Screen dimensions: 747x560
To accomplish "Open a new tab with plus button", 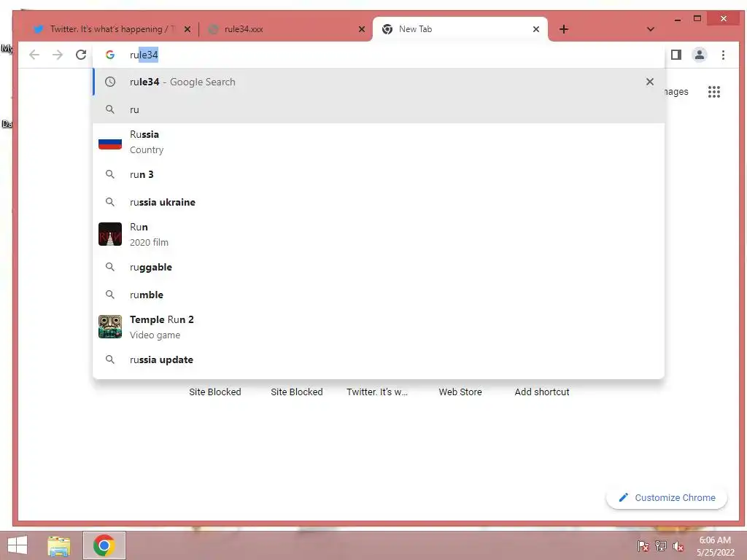I will point(564,29).
